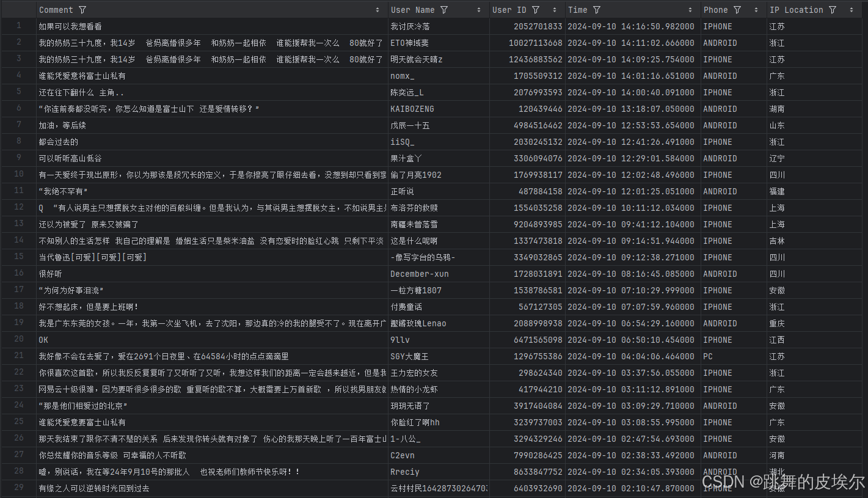
Task: Toggle sort arrows on IP Location column
Action: click(x=852, y=10)
